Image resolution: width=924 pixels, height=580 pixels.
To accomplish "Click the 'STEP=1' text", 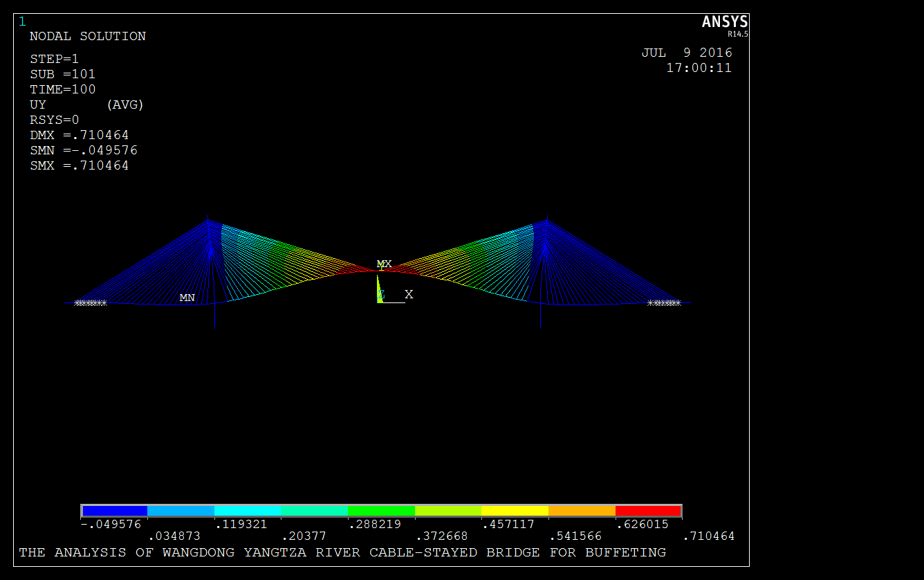I will coord(55,59).
